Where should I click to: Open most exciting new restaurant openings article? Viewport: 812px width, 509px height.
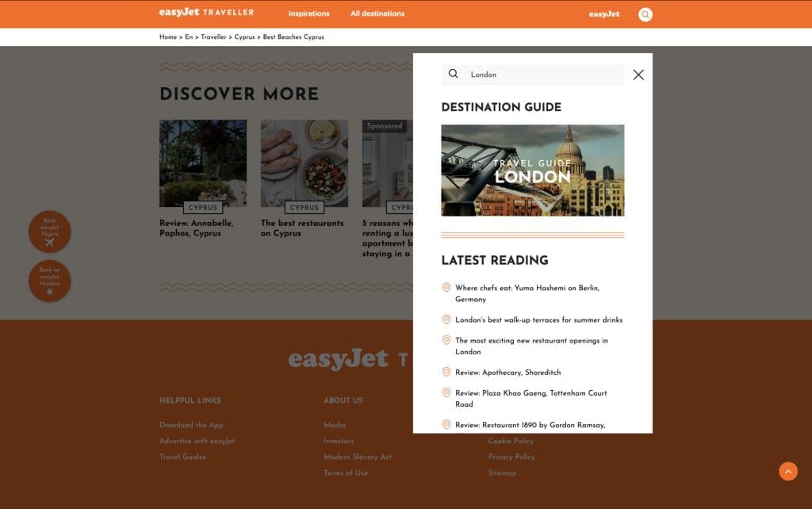pos(531,346)
